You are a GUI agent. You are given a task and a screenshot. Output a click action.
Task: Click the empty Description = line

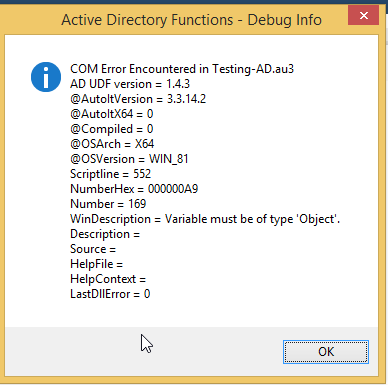(x=105, y=234)
